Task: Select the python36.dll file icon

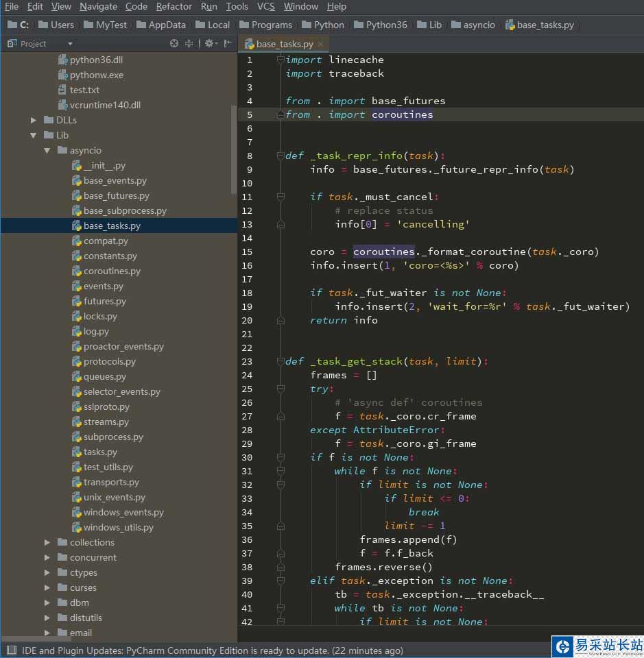Action: pyautogui.click(x=62, y=60)
